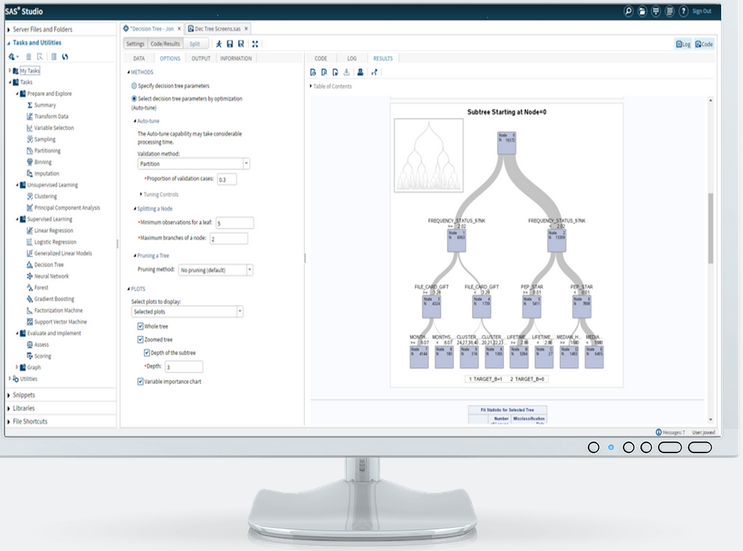Screen dimensions: 743x551
Task: Click the Settings view button
Action: pos(136,44)
